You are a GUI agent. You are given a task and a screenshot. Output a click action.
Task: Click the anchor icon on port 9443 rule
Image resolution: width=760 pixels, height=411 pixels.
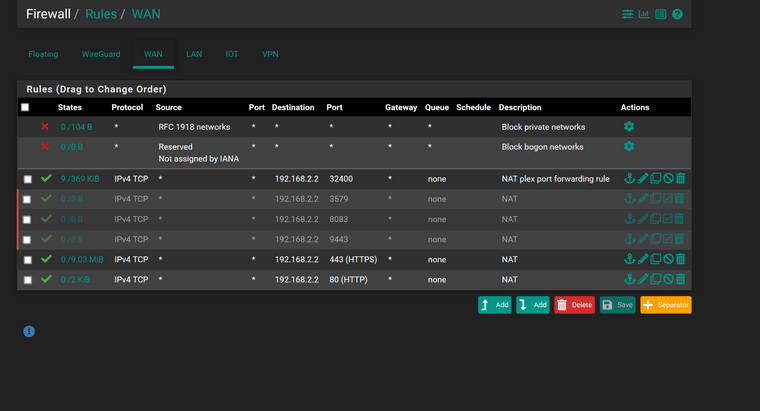point(629,239)
